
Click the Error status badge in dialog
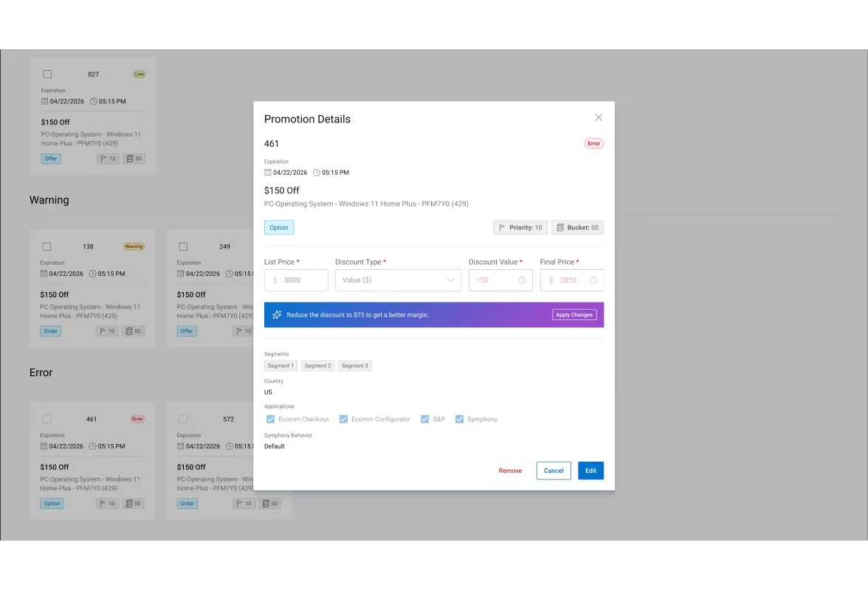[x=593, y=143]
